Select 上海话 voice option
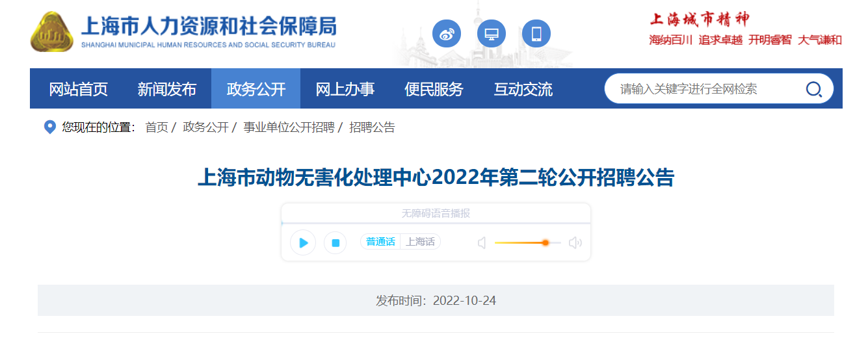 pos(421,242)
